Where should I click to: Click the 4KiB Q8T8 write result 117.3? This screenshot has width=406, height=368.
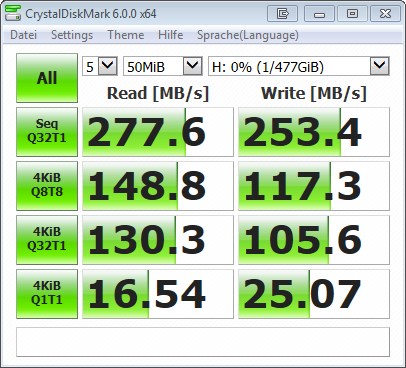coord(314,186)
